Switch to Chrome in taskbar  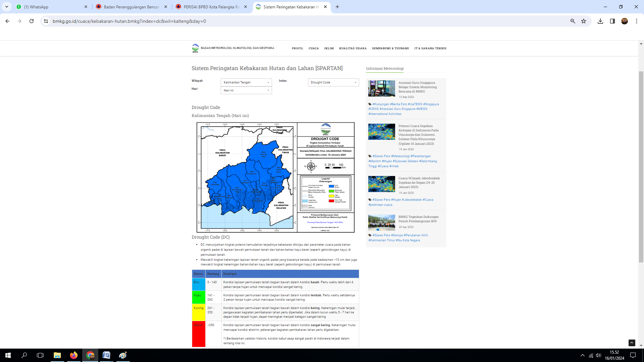(90, 355)
